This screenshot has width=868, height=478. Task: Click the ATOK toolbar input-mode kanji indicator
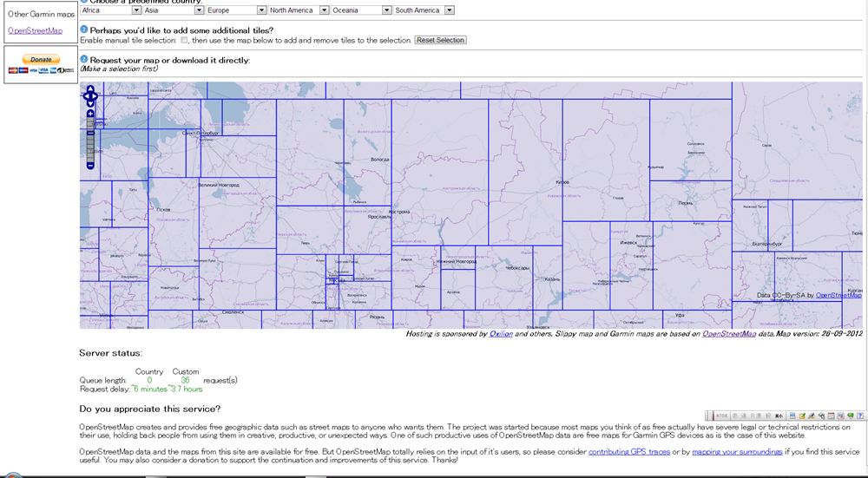tap(779, 416)
